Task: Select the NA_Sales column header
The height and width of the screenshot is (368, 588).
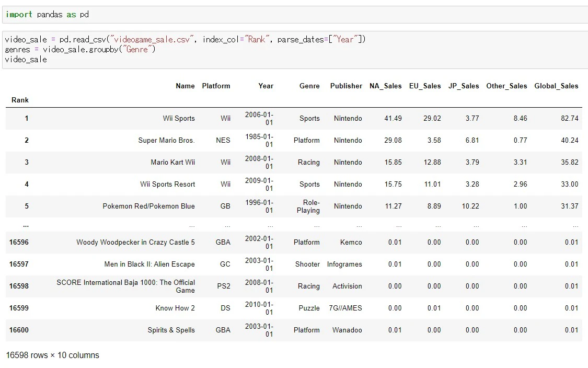Action: coord(386,86)
